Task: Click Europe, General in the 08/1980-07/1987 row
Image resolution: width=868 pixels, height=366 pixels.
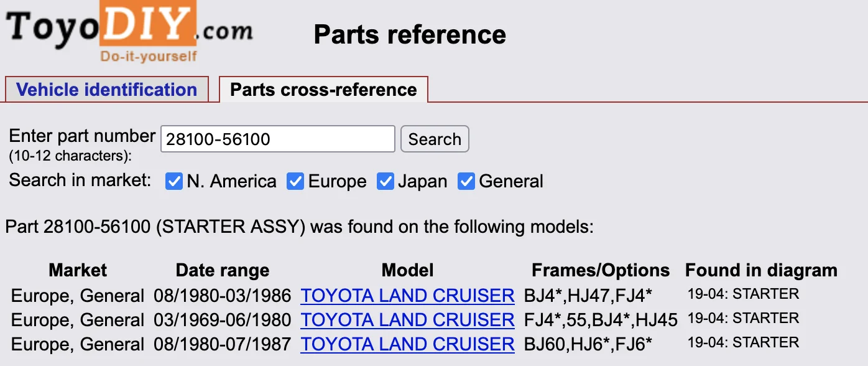Action: tap(78, 344)
